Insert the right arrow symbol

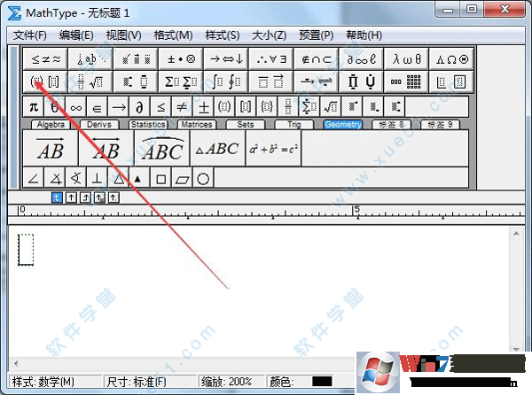point(119,107)
